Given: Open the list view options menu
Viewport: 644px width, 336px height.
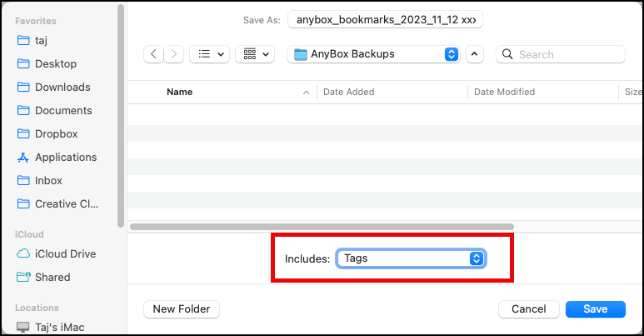Looking at the screenshot, I should (209, 54).
